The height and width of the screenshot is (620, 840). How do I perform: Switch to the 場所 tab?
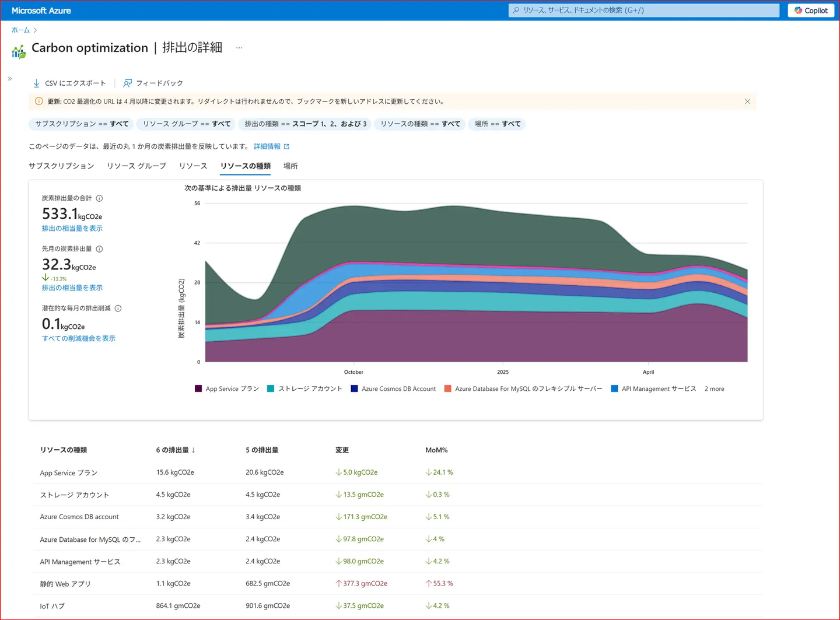[290, 166]
